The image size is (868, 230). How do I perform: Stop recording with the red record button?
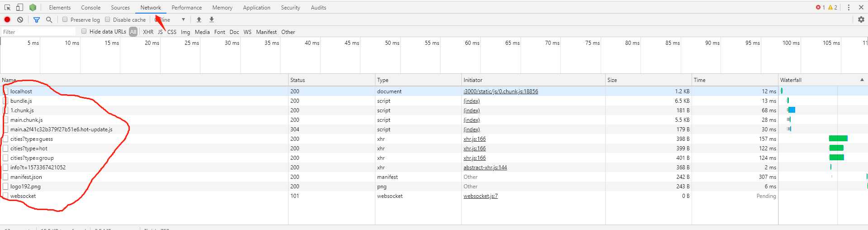(7, 19)
